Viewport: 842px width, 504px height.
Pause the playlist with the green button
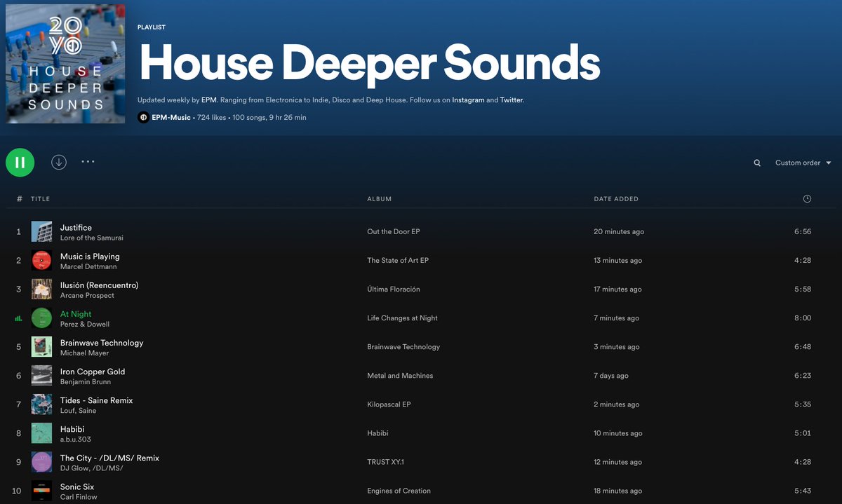[x=20, y=163]
